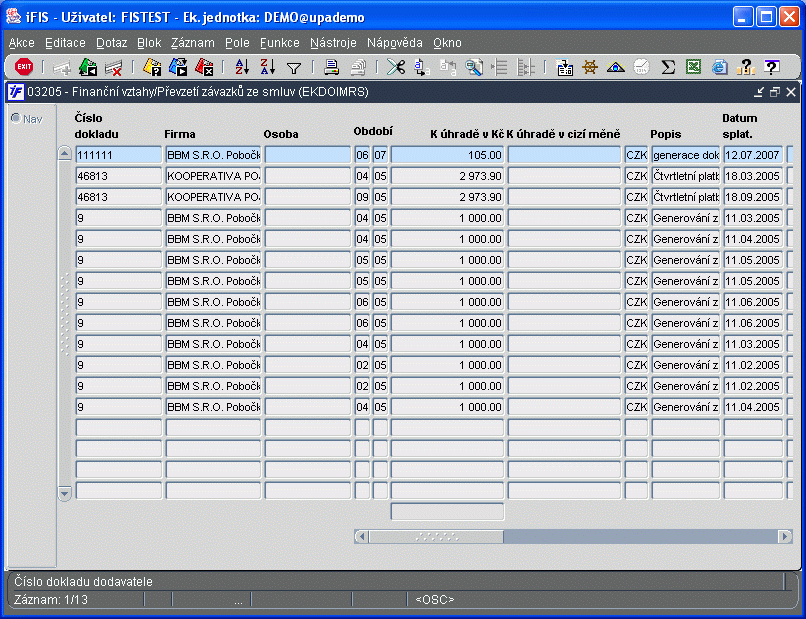The width and height of the screenshot is (806, 619).
Task: Click the Číslo dokladu column header
Action: pos(97,126)
